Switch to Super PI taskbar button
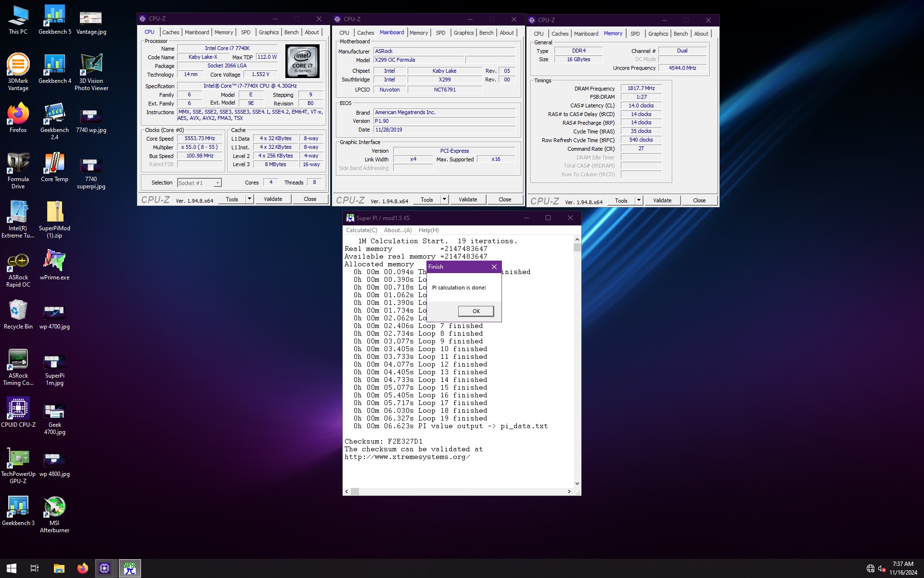 (130, 568)
